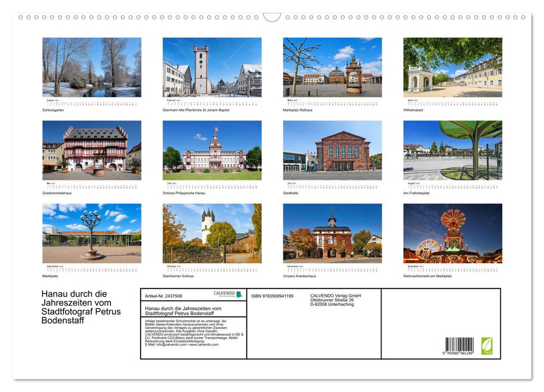
Task: Click the 'ISBN 9783569941199' text
Action: pos(272,296)
